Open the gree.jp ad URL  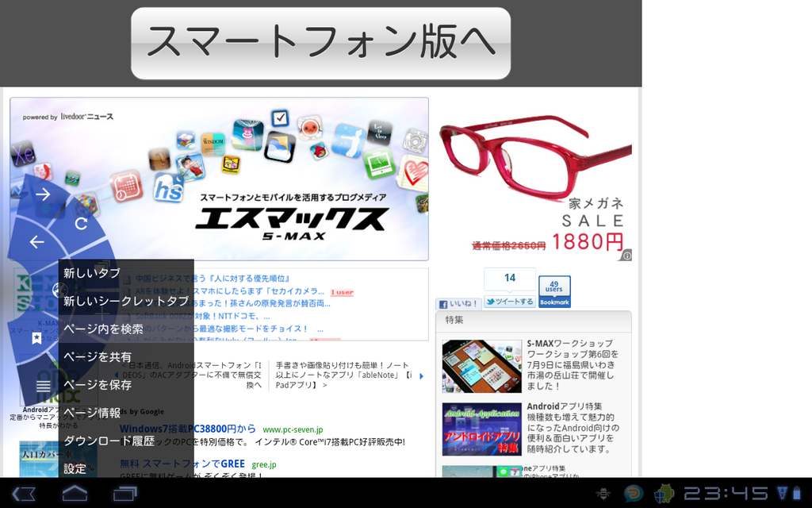(264, 464)
